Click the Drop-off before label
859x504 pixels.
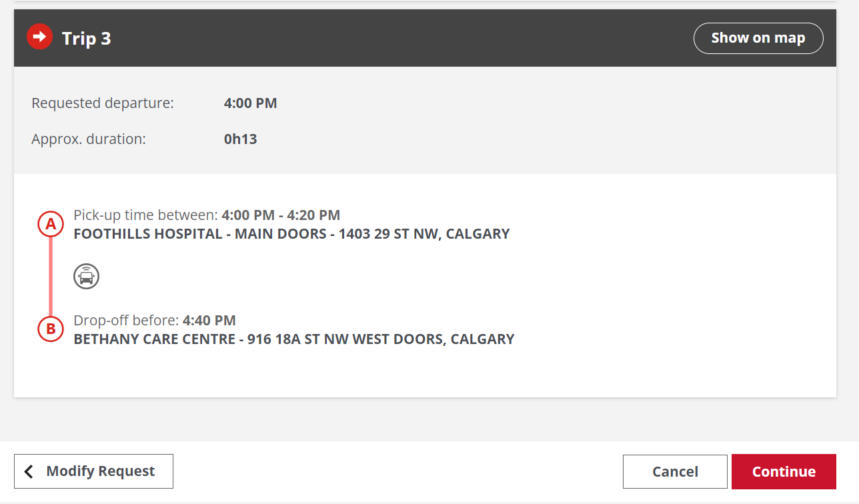click(x=126, y=321)
